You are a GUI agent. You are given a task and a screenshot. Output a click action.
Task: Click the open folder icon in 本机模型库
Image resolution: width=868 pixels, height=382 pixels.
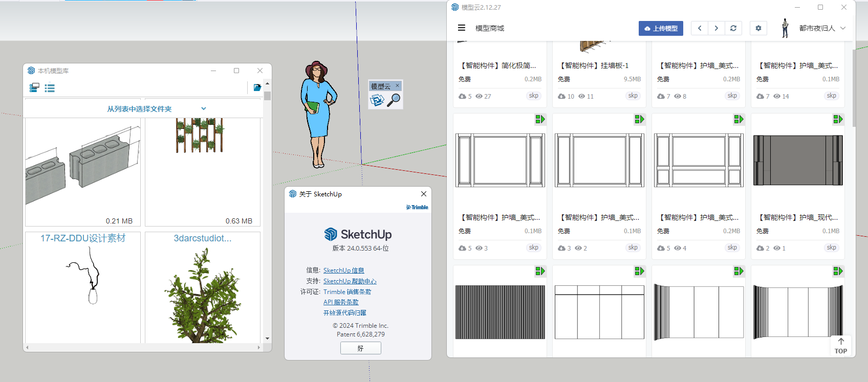click(x=257, y=88)
